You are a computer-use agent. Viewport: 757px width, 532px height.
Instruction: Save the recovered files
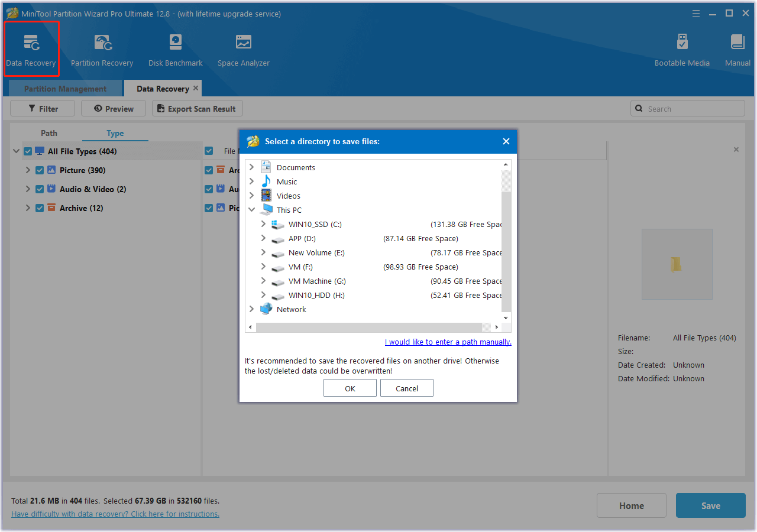click(710, 505)
